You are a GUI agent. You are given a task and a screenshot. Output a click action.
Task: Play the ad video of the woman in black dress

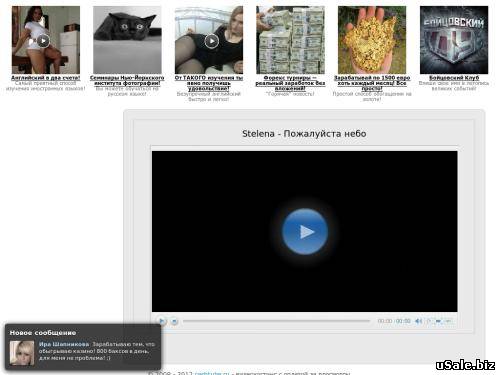212,41
